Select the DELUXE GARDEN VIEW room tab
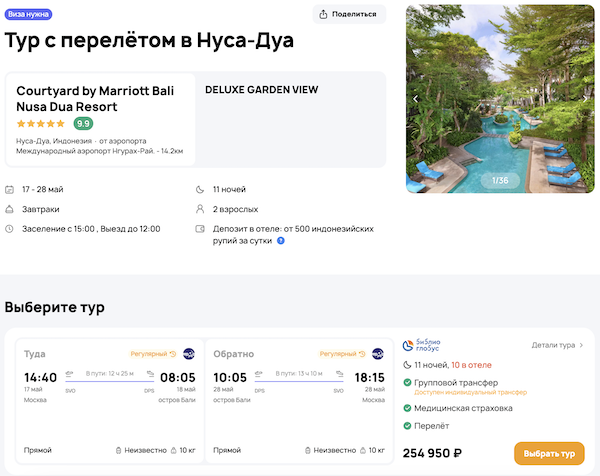Viewport: 600px width, 476px height. 261,90
